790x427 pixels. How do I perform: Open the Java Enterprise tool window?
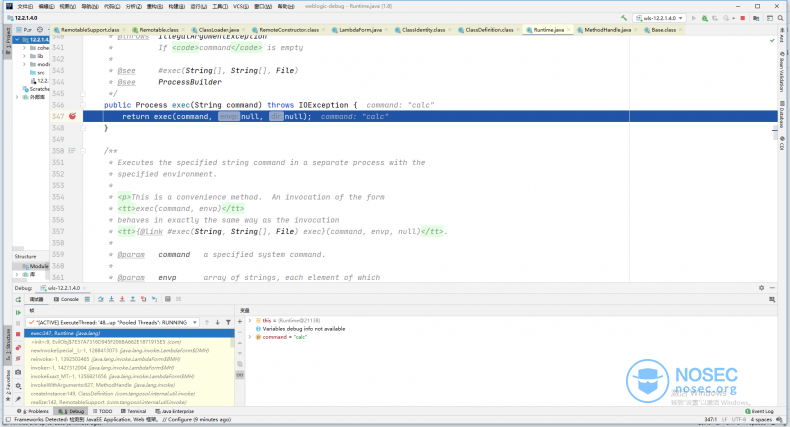[x=174, y=411]
